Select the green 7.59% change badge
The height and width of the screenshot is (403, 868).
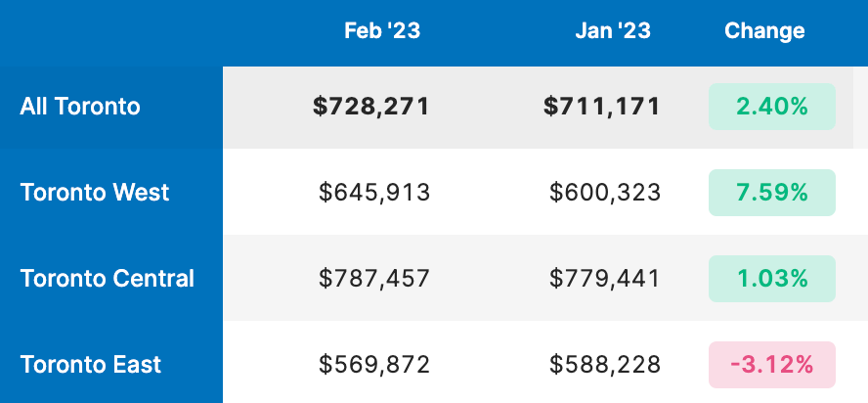point(772,193)
